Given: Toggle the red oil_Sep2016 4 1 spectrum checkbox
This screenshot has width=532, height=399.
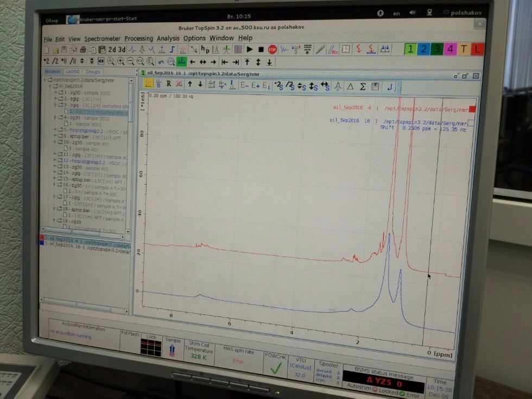Looking at the screenshot, I should point(472,109).
